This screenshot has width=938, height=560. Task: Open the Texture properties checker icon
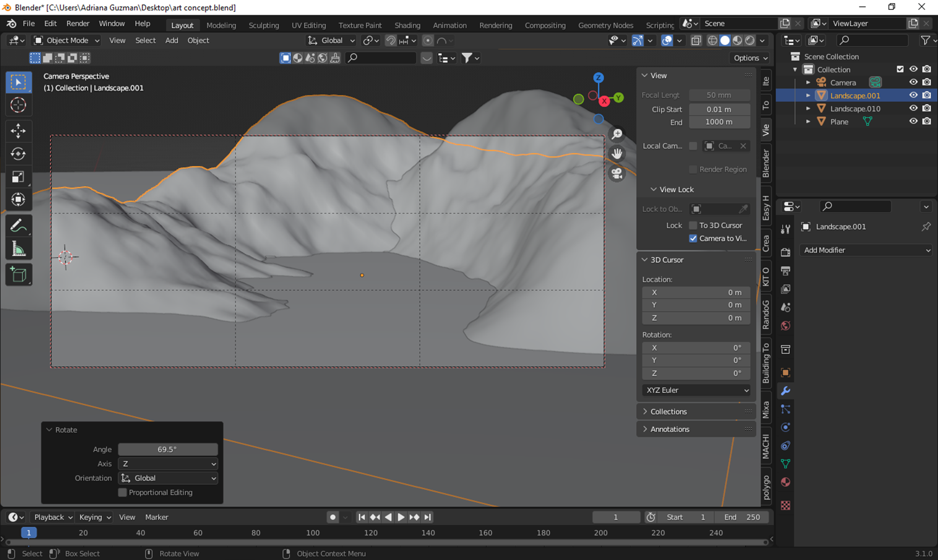click(x=785, y=505)
